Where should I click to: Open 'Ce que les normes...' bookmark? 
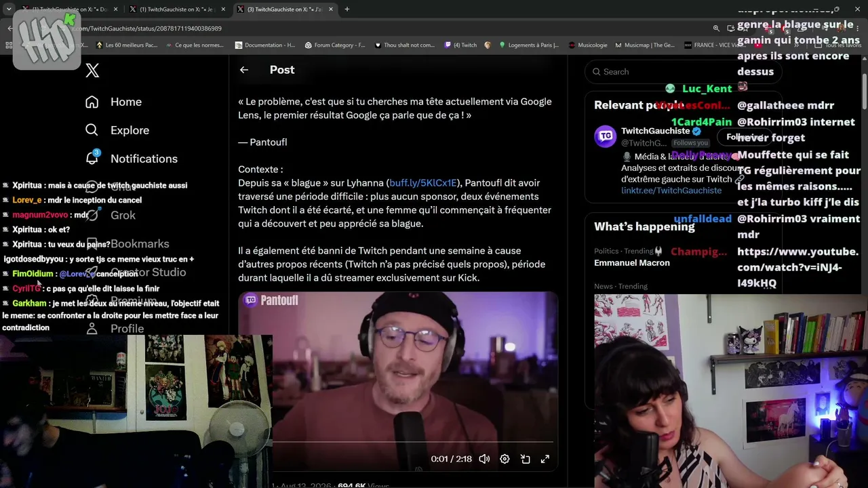pos(195,45)
